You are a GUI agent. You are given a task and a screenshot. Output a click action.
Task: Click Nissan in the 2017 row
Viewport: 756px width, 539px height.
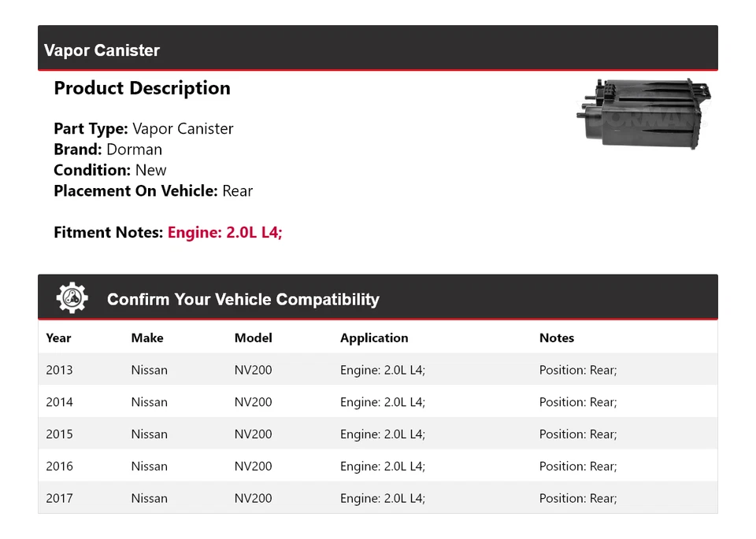click(150, 498)
